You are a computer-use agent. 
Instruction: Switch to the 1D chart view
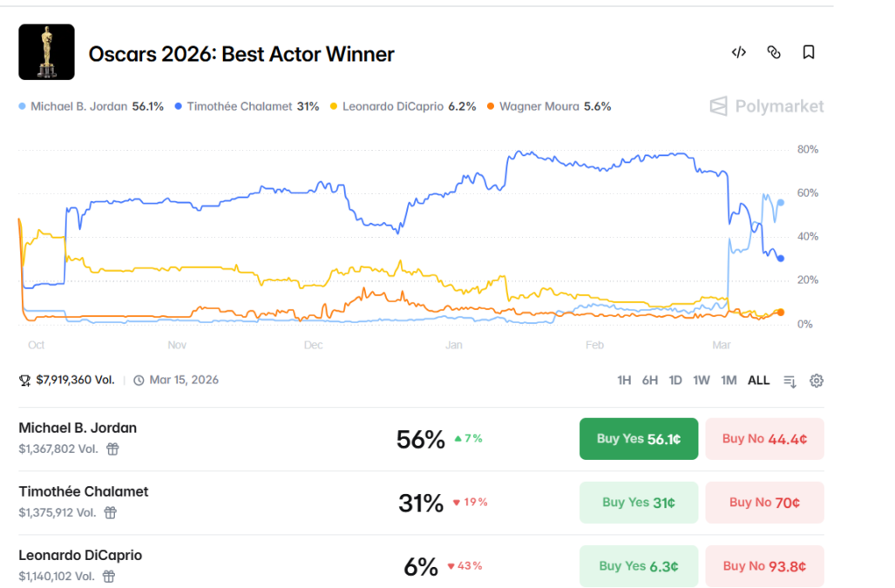pos(675,380)
